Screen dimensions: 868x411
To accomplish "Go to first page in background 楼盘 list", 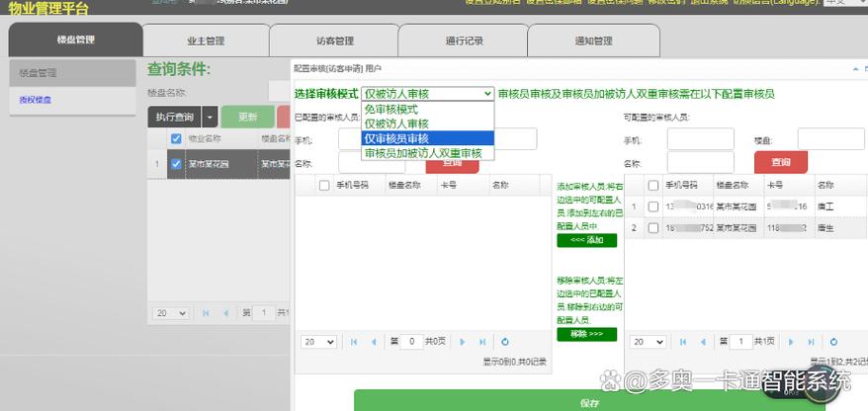I will (x=206, y=313).
